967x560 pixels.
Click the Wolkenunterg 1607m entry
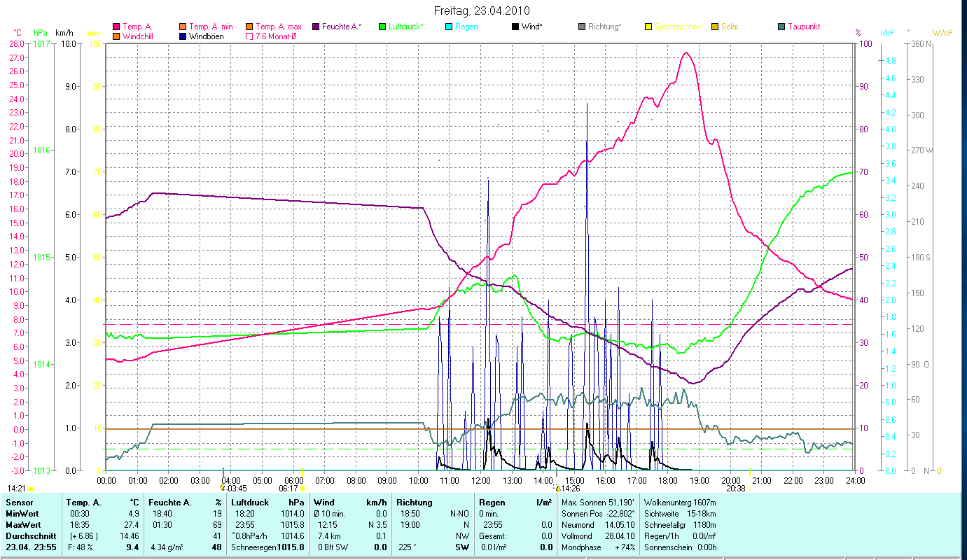click(x=680, y=502)
